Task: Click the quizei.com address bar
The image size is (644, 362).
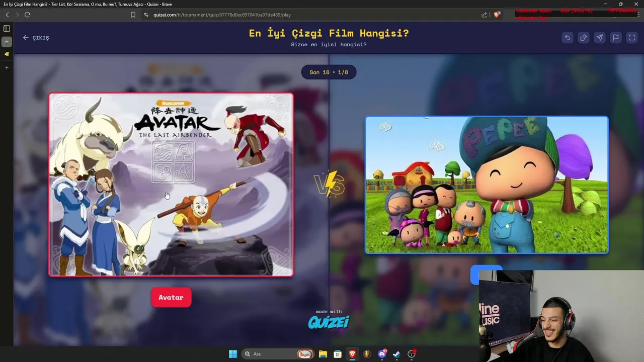Action: [222, 15]
